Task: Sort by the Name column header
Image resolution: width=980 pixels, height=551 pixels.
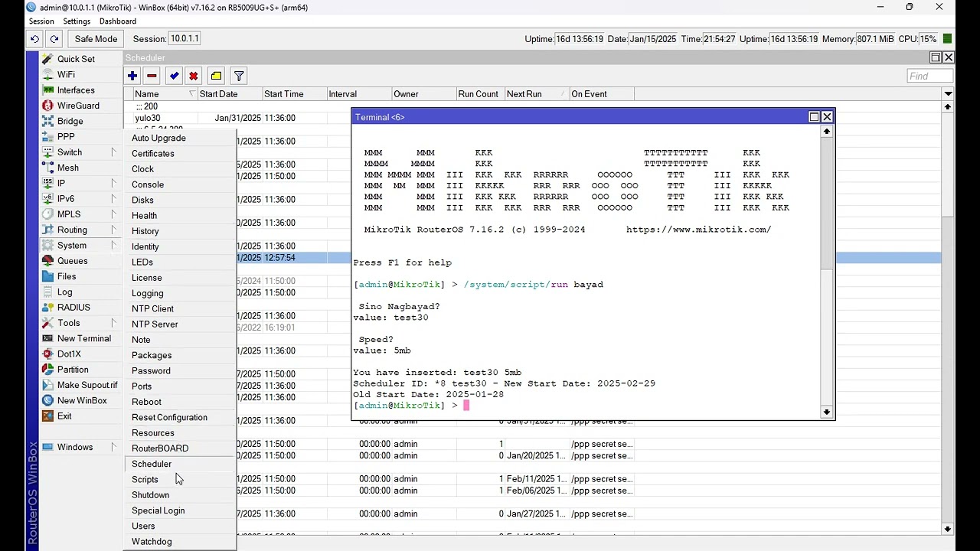Action: pos(165,94)
